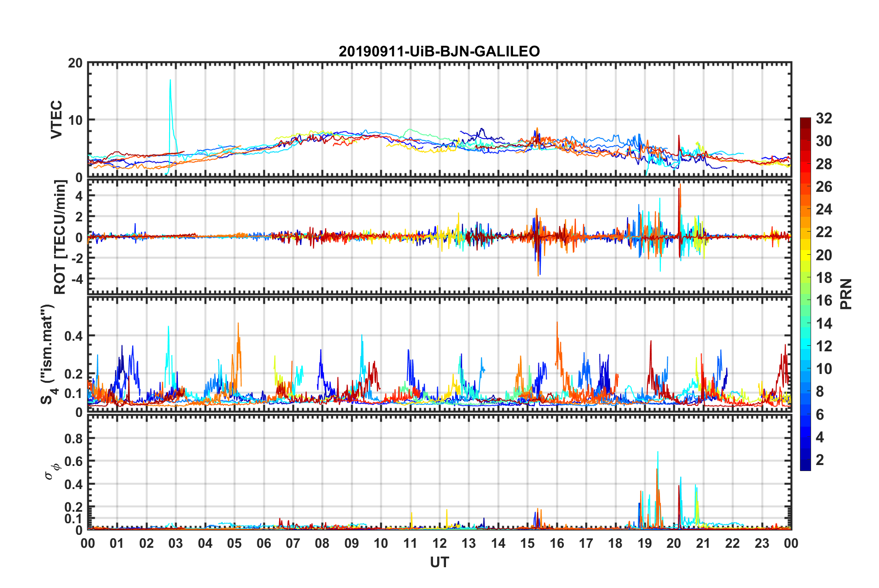
Task: Click sigma phi axis tick 0.8
Action: [x=73, y=438]
